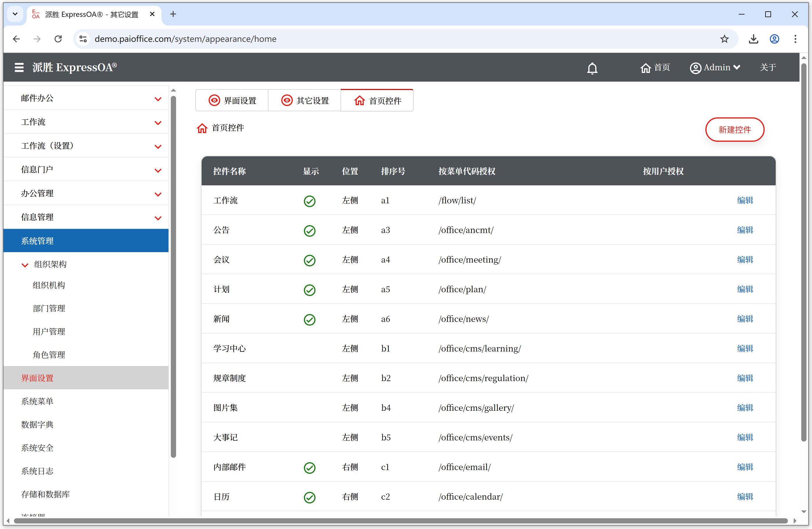Open browser downloads icon
The height and width of the screenshot is (529, 812).
coord(753,39)
